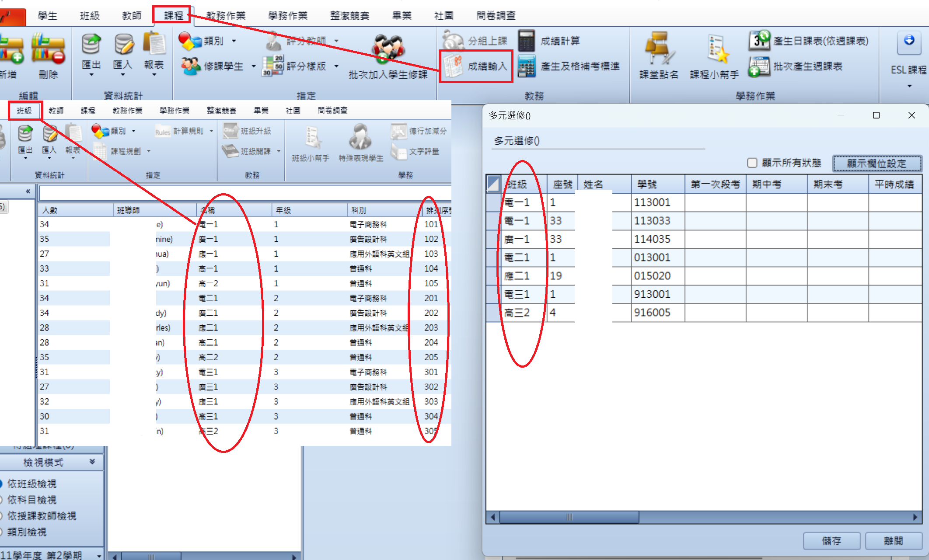Collapse the 檢視模式 panel
This screenshot has width=929, height=560.
coord(92,462)
